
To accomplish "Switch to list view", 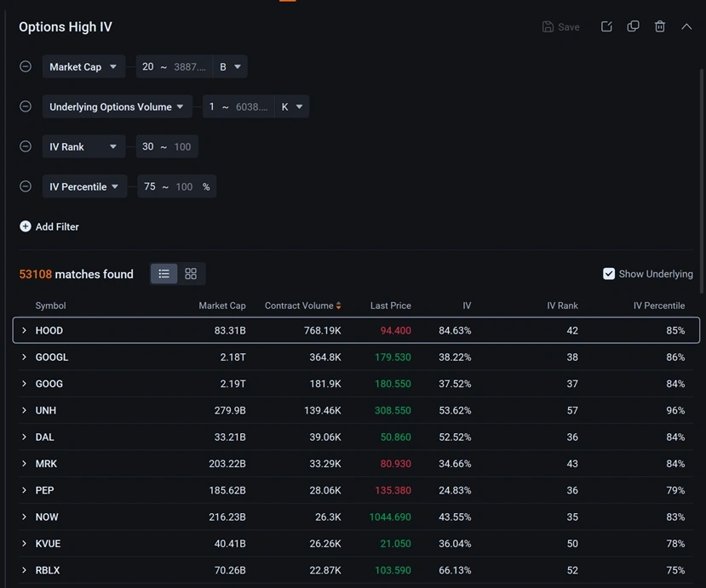I will [164, 273].
